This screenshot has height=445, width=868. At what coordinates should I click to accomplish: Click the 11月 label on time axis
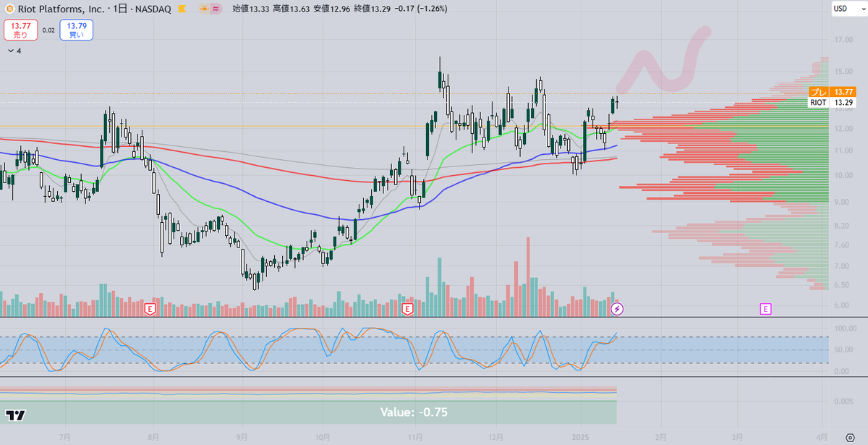pos(415,437)
